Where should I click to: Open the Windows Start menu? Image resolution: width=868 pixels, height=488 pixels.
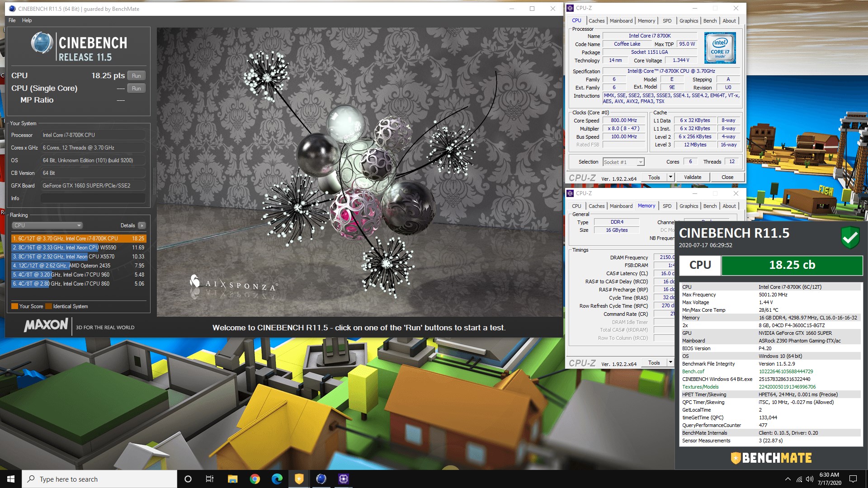point(11,479)
